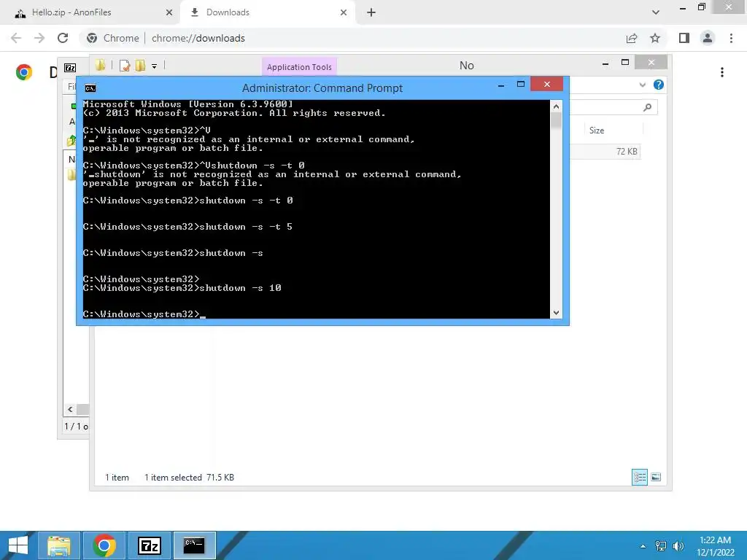Click the share page icon in address bar
This screenshot has height=560, width=747.
(632, 38)
